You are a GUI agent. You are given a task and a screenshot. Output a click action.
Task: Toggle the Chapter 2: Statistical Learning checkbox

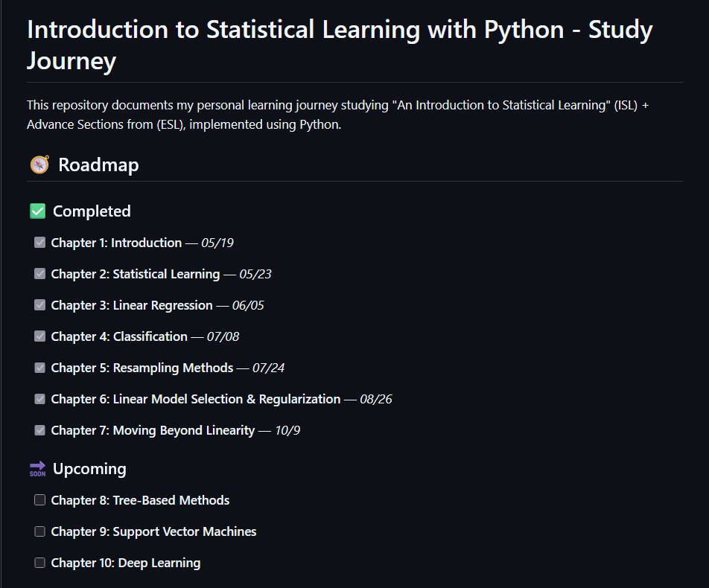point(39,273)
